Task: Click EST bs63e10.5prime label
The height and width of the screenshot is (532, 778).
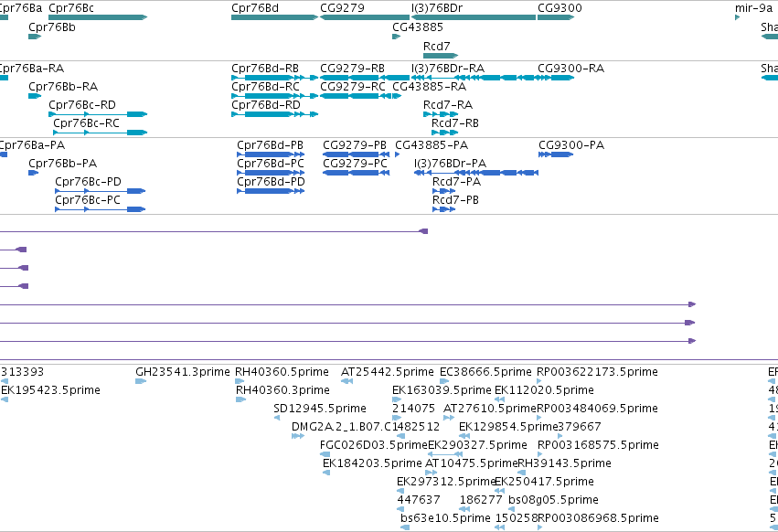Action: pos(445,518)
